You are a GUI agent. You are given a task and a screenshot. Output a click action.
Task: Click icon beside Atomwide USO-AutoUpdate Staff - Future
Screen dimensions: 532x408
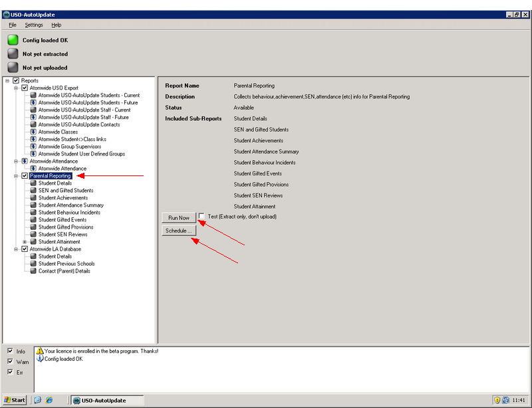coord(33,117)
